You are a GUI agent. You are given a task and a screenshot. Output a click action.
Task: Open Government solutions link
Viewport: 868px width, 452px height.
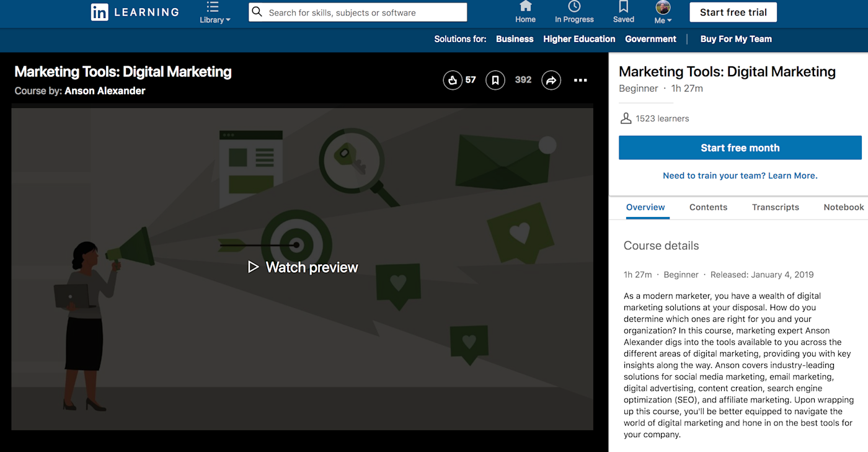650,39
